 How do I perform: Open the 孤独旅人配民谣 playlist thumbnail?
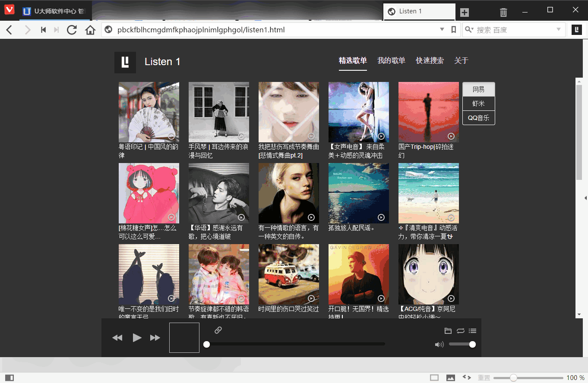358,193
